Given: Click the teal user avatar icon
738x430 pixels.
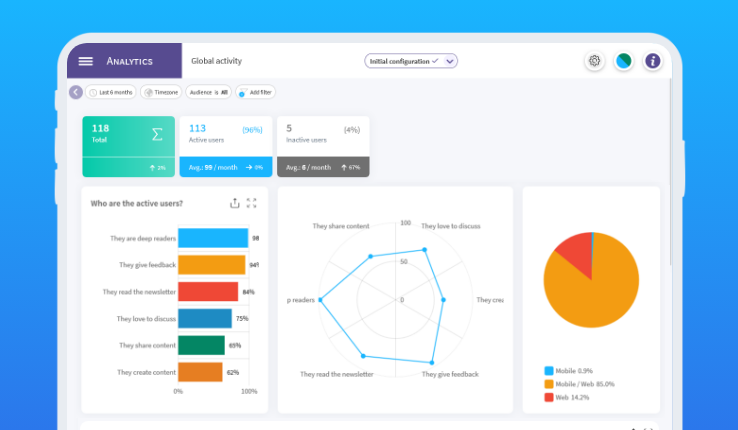Looking at the screenshot, I should pos(624,61).
